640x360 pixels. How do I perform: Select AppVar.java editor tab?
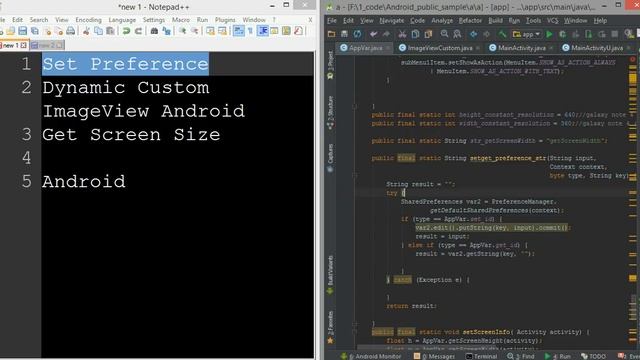pyautogui.click(x=365, y=48)
